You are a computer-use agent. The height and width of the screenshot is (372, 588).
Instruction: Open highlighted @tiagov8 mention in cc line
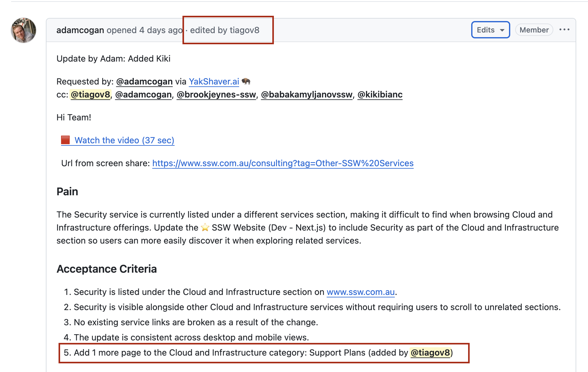pyautogui.click(x=90, y=95)
